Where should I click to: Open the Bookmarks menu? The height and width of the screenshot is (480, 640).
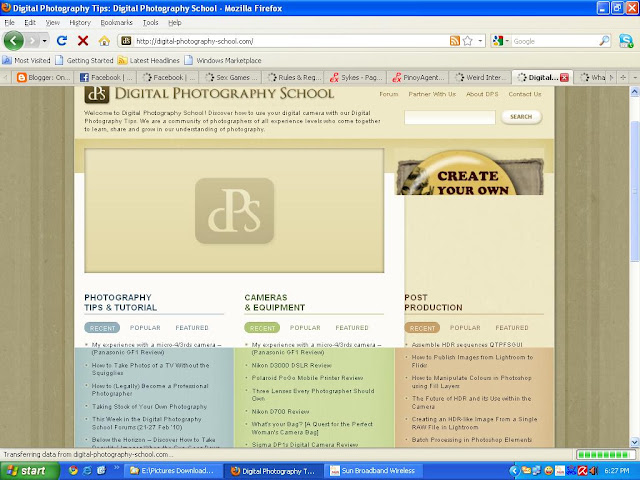(x=117, y=22)
